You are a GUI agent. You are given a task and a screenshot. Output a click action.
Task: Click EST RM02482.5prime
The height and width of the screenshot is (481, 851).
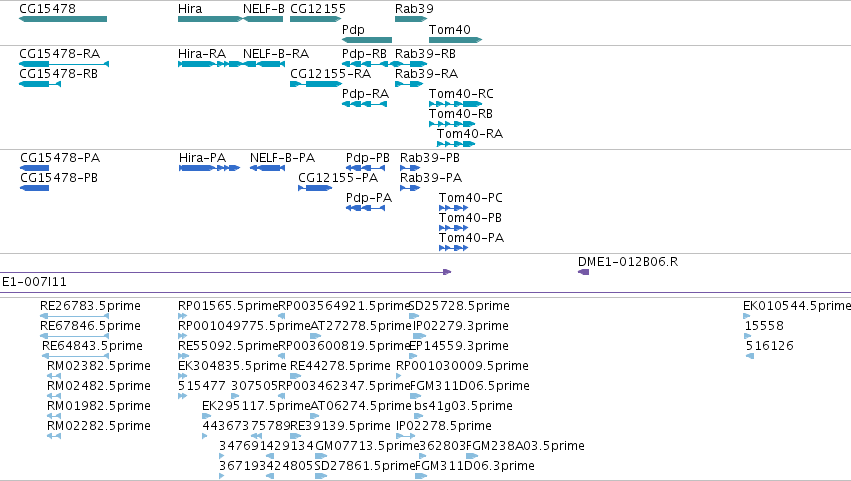[54, 396]
